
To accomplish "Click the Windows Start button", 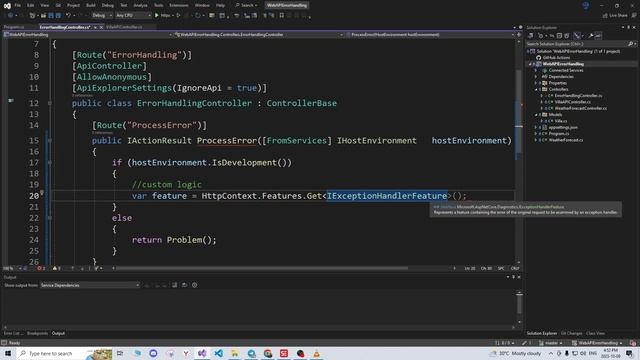I will pyautogui.click(x=8, y=353).
